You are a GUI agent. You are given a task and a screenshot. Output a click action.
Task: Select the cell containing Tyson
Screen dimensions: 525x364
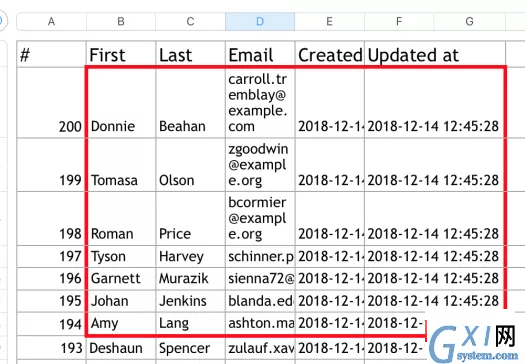(121, 257)
